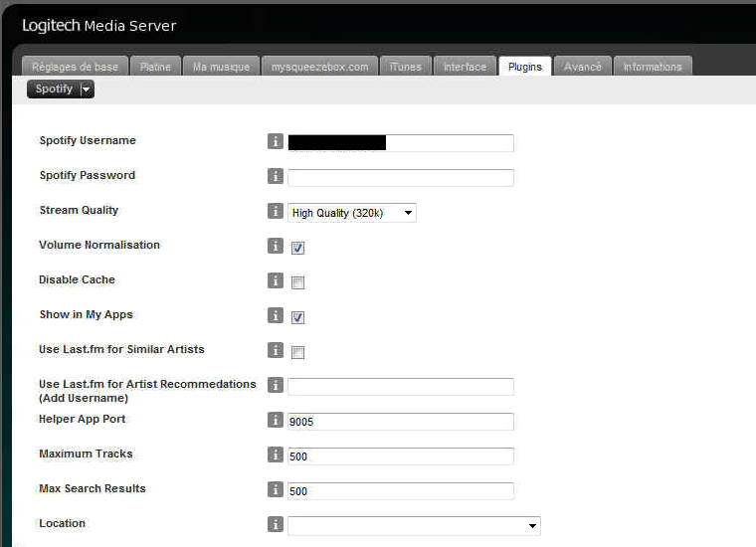
Task: Open the mysqueezebox.com tab
Action: (x=319, y=67)
